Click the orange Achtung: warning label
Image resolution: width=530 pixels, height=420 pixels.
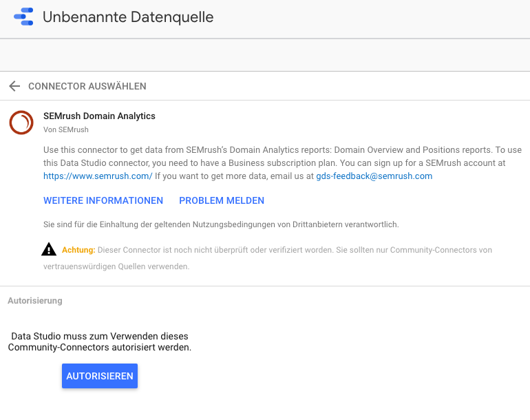click(x=78, y=250)
